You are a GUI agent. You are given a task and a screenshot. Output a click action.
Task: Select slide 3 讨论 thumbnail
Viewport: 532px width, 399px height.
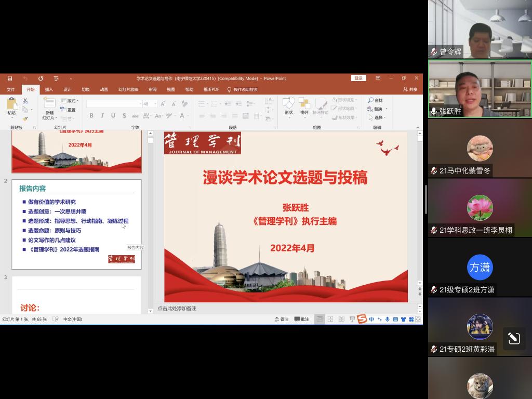click(x=77, y=295)
